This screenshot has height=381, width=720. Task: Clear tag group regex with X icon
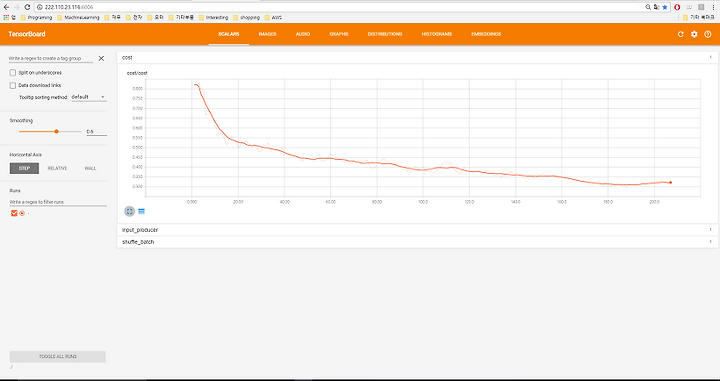coord(101,58)
